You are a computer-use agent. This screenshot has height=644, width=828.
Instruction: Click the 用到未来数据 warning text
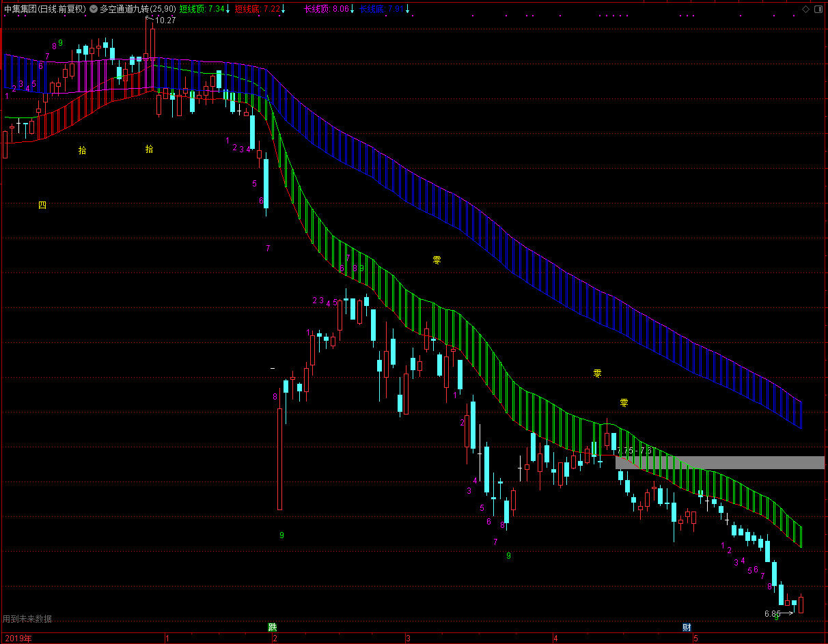pyautogui.click(x=27, y=619)
